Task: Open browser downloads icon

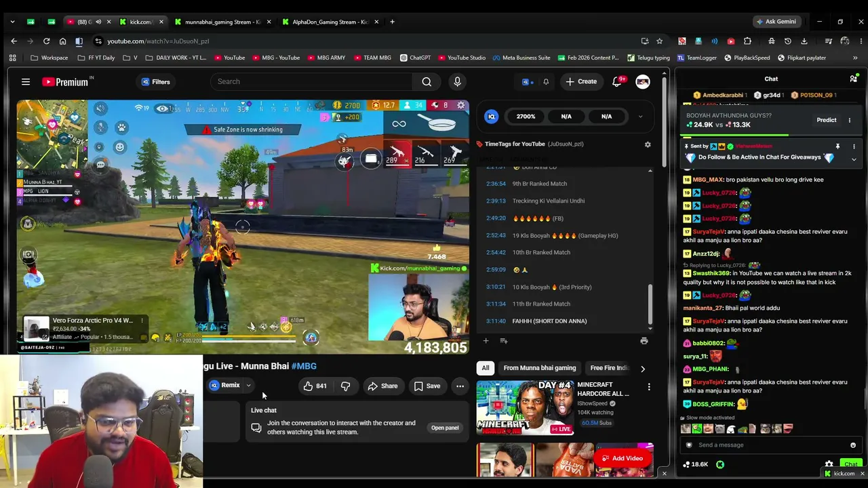Action: [x=804, y=41]
